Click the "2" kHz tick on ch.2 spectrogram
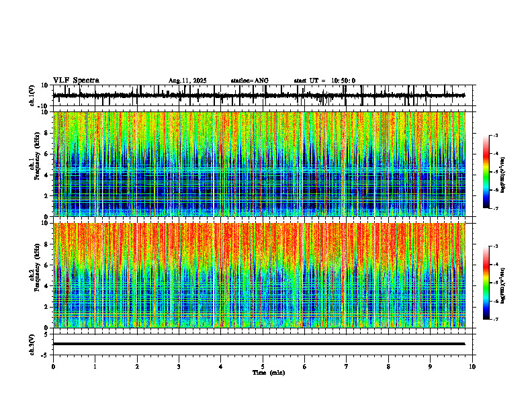Viewport: 532px width, 411px height. tap(46, 307)
